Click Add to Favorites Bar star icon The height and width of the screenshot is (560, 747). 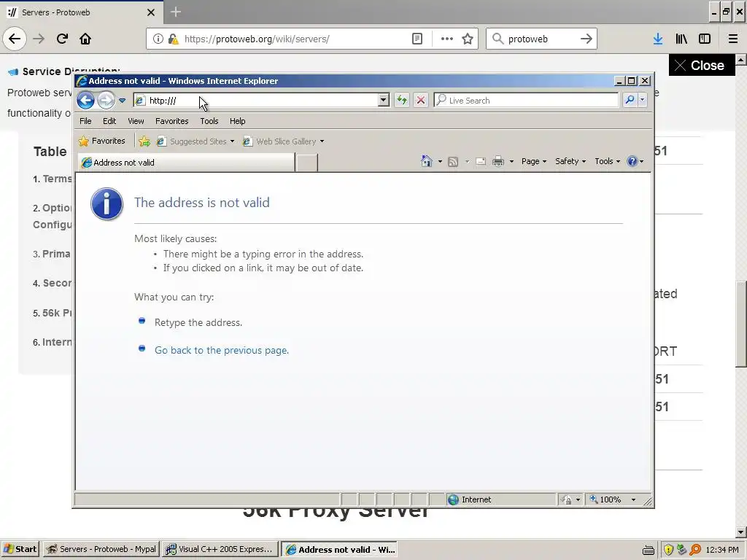(145, 141)
